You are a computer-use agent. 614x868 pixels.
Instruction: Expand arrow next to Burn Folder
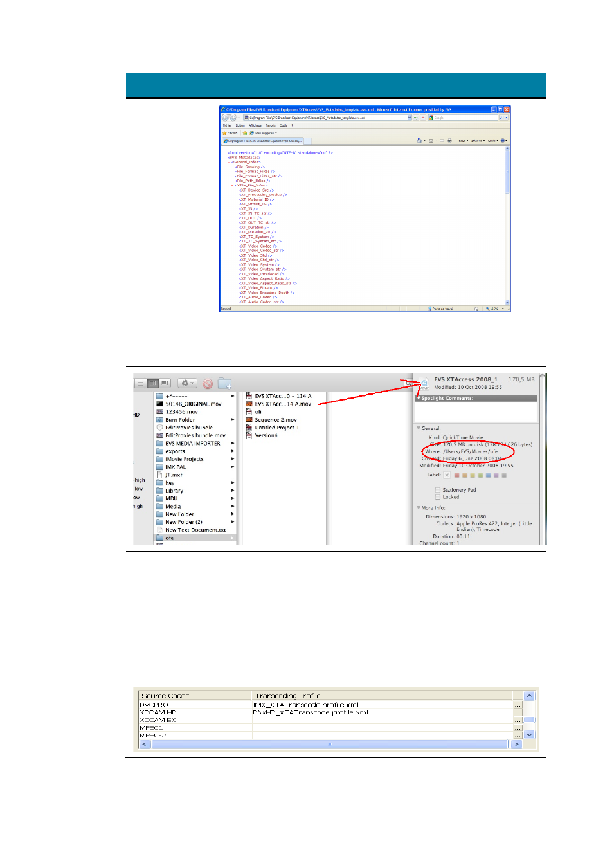point(233,420)
